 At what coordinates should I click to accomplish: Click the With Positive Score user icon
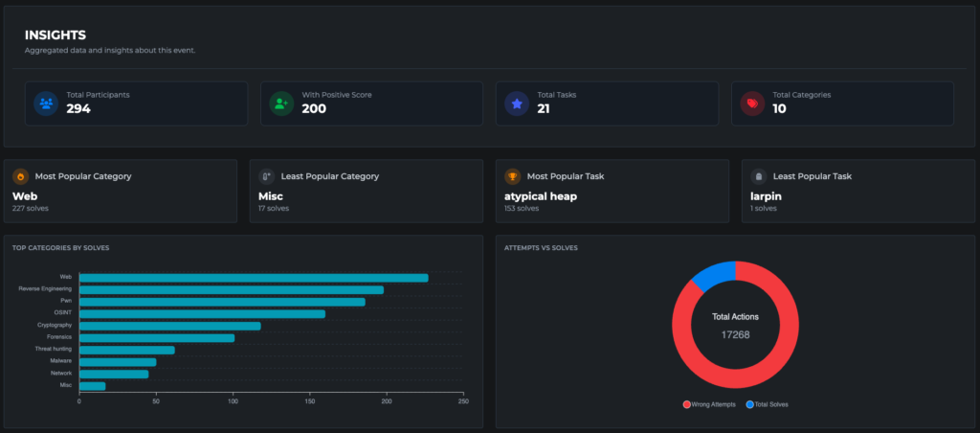coord(281,103)
